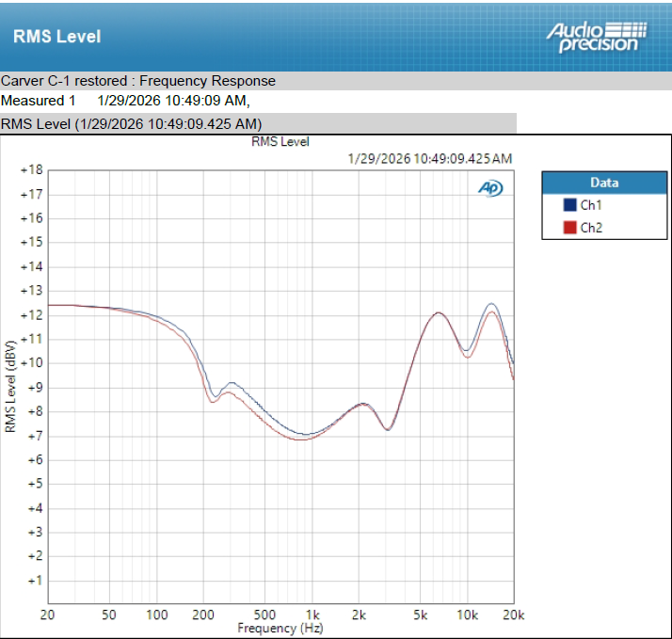Click the RMS Level (dBV) axis label

click(x=10, y=386)
